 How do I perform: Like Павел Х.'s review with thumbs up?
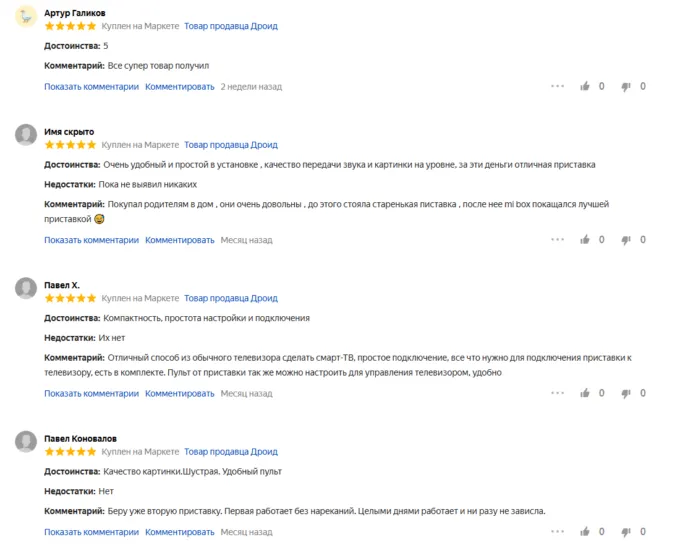coord(585,393)
